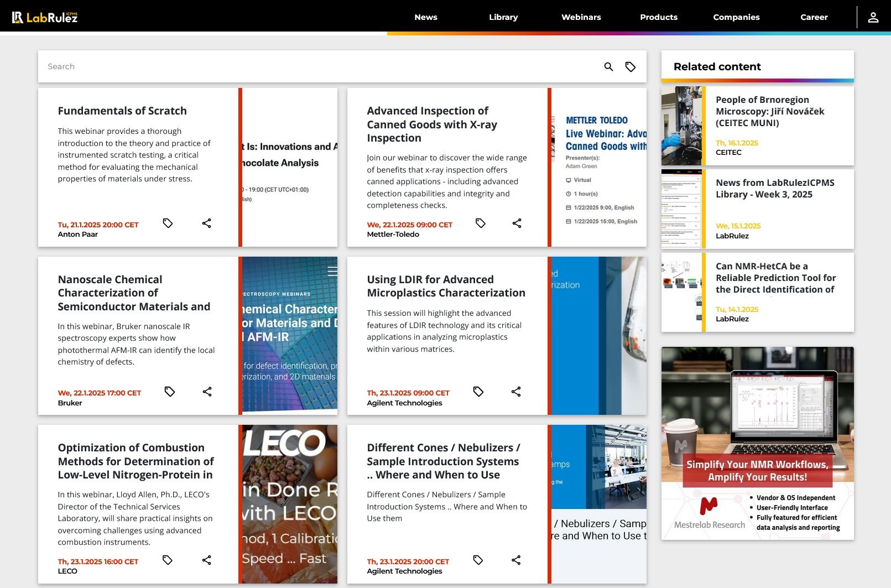The image size is (891, 588).
Task: Click tag icon on Different Cones / Nebulizers card
Action: point(478,560)
